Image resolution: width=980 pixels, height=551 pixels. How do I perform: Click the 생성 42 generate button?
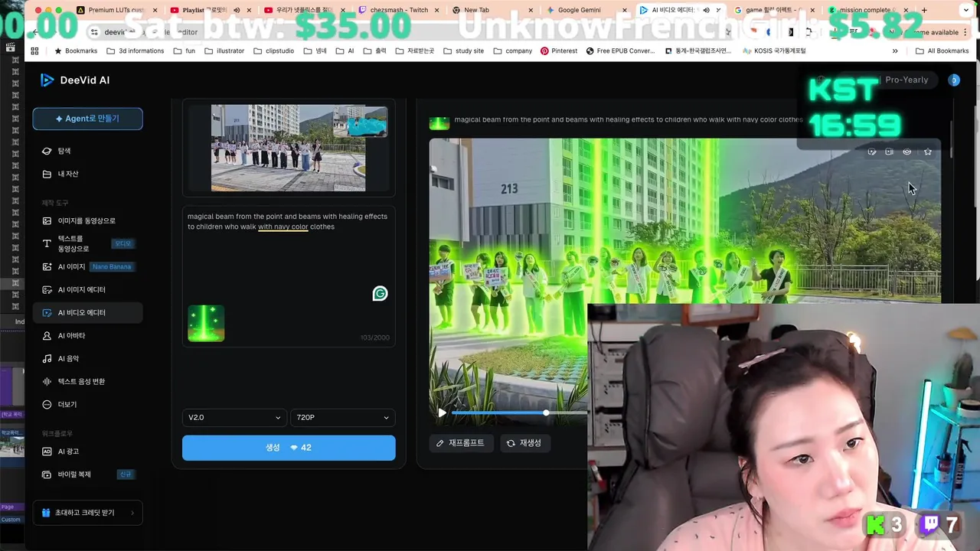coord(289,448)
